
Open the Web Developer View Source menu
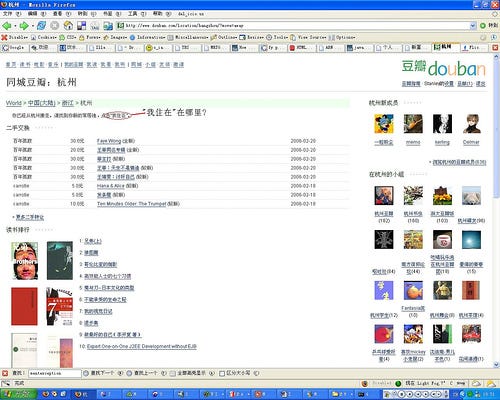309,37
